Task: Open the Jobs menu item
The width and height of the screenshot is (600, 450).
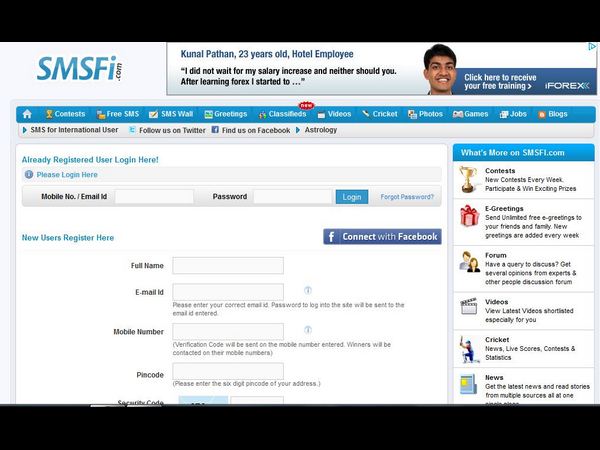Action: tap(513, 114)
